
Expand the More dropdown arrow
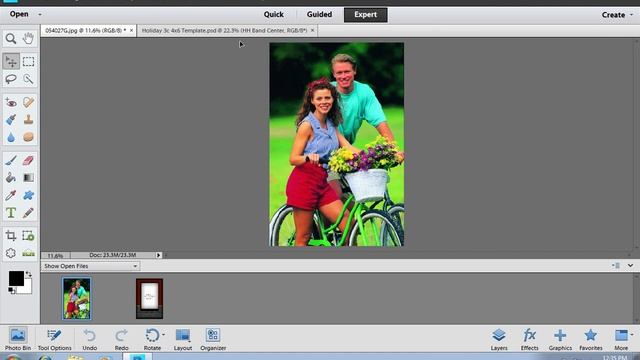click(632, 335)
